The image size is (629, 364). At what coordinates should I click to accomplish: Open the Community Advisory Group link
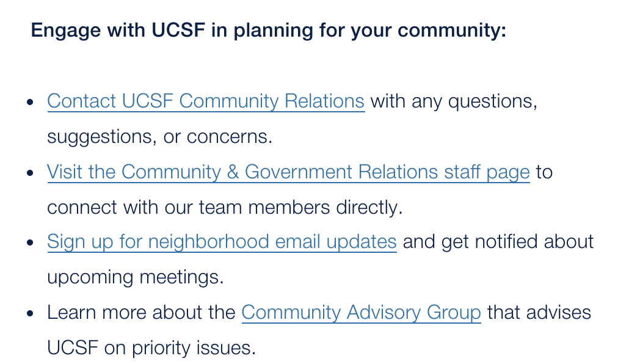(361, 313)
